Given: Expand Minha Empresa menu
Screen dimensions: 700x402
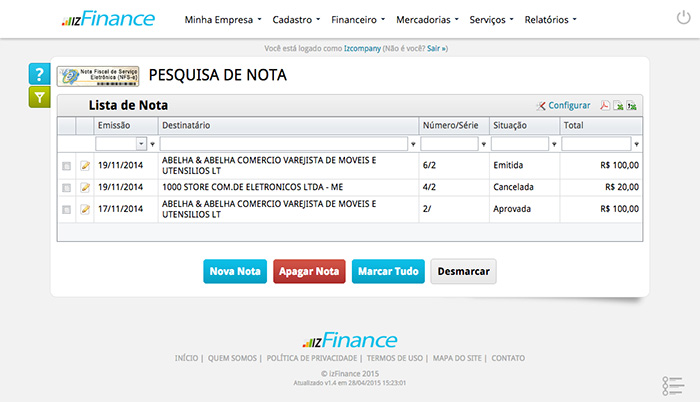Looking at the screenshot, I should (x=223, y=20).
